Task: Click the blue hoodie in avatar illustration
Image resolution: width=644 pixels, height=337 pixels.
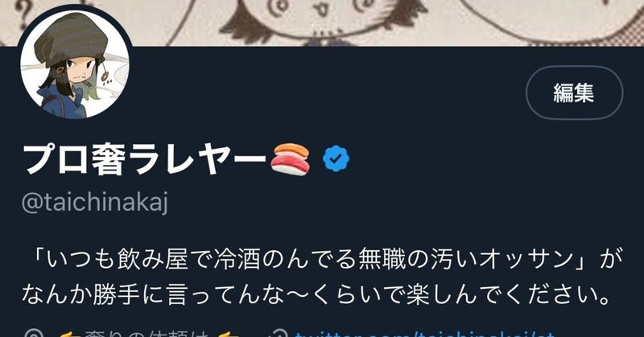Action: coord(62,103)
